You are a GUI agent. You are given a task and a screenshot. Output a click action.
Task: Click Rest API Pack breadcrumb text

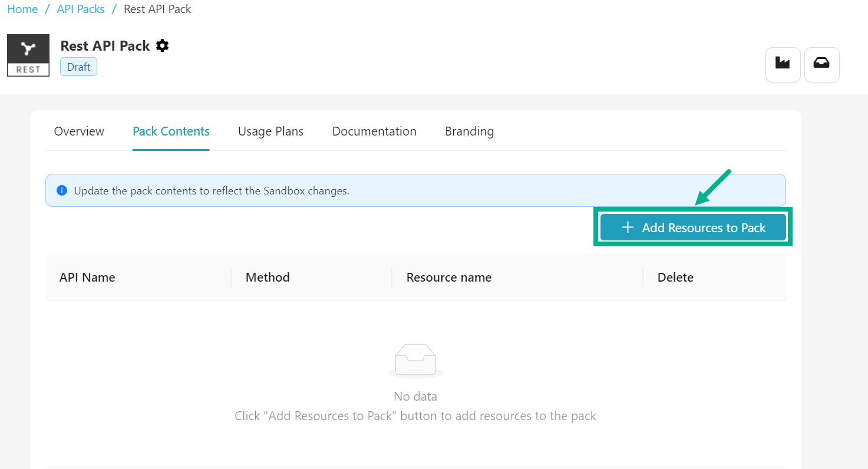157,9
